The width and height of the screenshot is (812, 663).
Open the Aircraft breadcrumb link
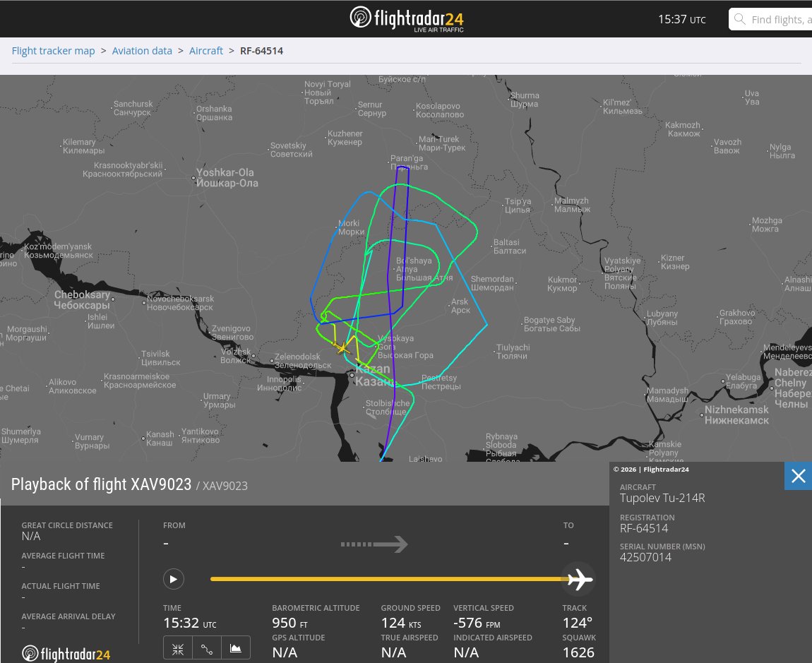[x=206, y=51]
